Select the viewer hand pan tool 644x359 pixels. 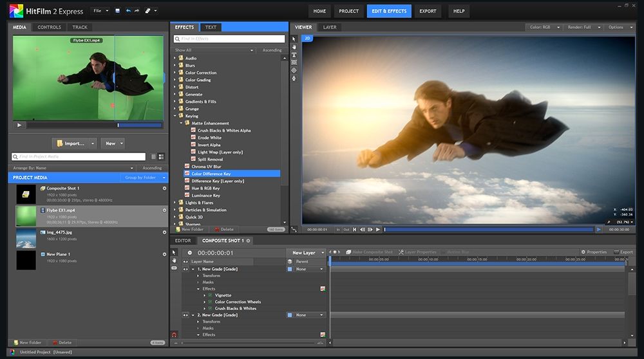pyautogui.click(x=294, y=47)
